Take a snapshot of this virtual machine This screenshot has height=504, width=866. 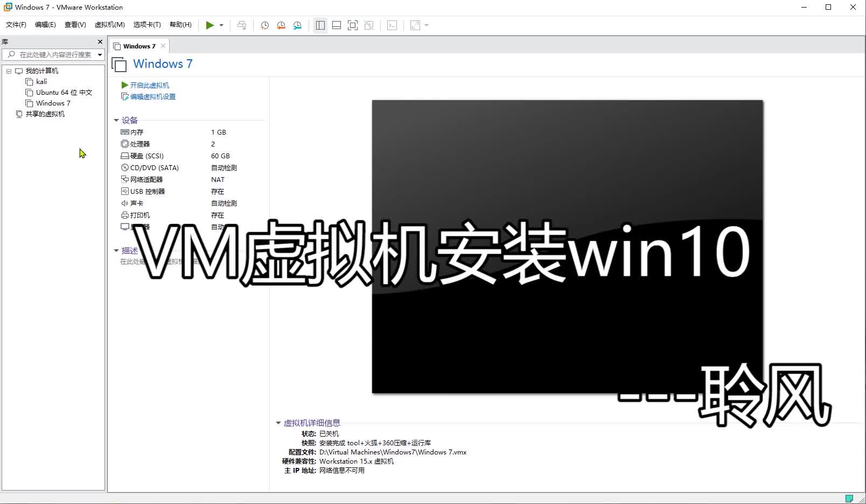point(264,25)
